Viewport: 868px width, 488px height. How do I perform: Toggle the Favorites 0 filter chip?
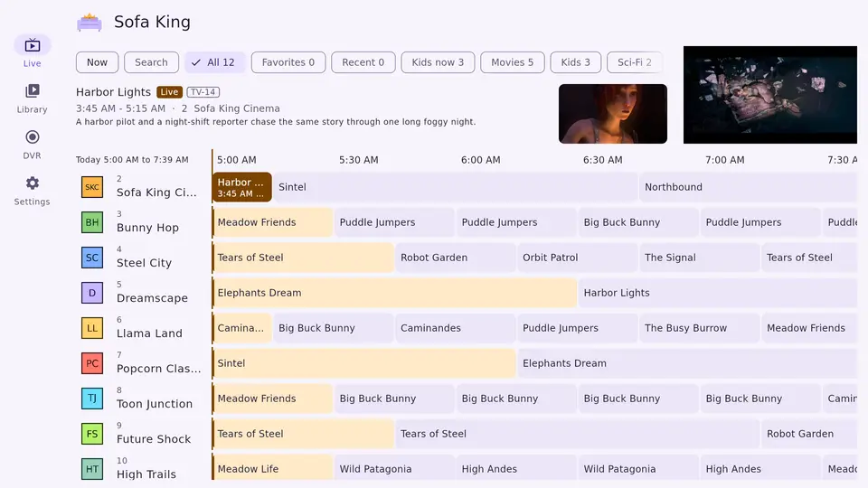tap(288, 62)
